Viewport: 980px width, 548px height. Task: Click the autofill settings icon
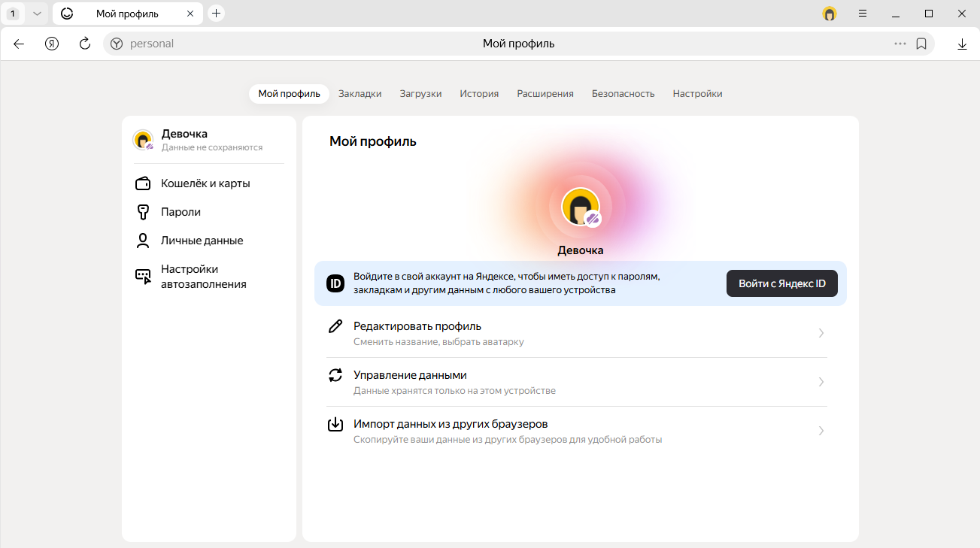(143, 277)
